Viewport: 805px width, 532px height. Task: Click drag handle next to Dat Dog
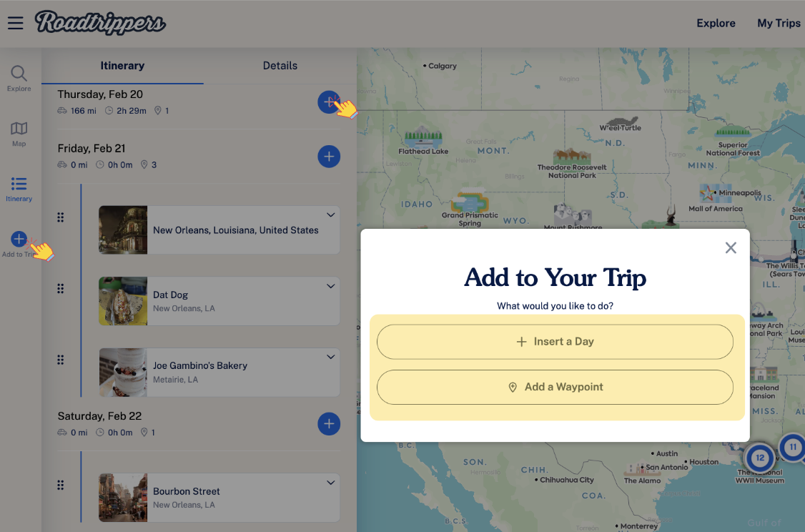(x=61, y=288)
